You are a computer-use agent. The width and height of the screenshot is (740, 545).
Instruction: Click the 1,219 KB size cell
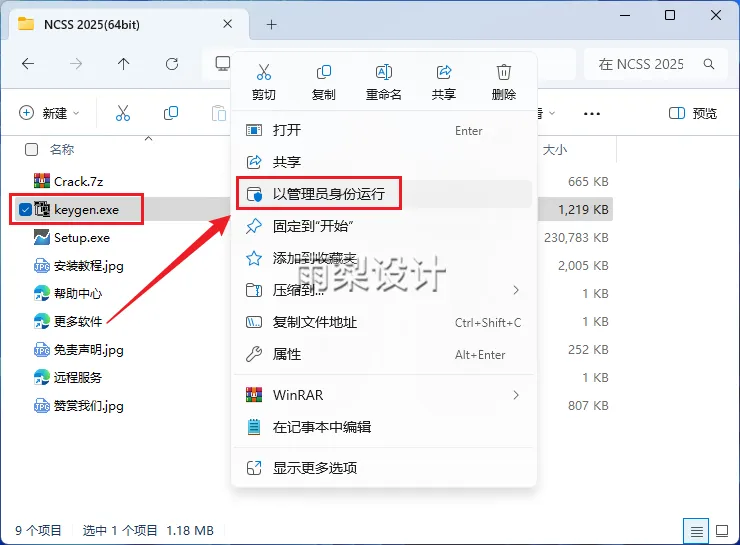(583, 210)
